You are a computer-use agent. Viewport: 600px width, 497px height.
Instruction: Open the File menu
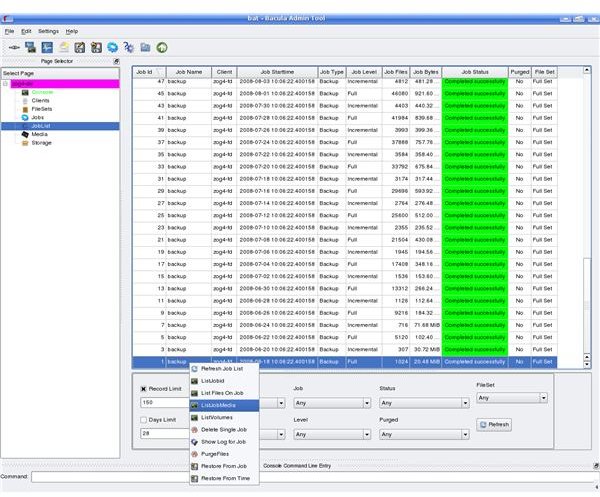point(9,31)
